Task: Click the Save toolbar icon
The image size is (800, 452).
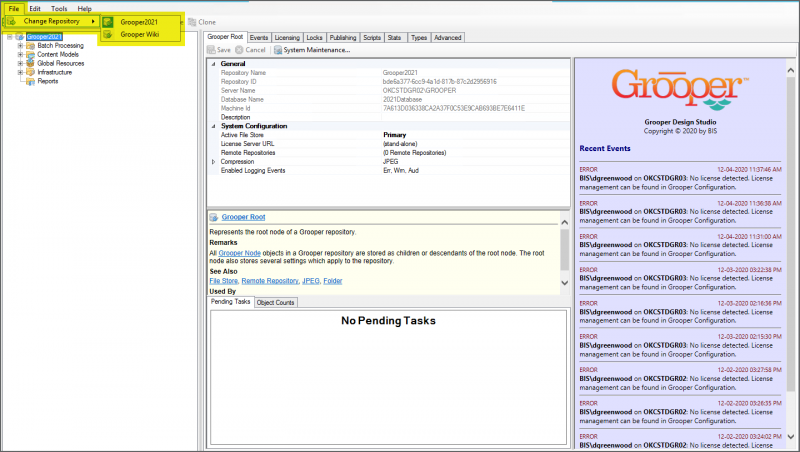Action: [211, 50]
